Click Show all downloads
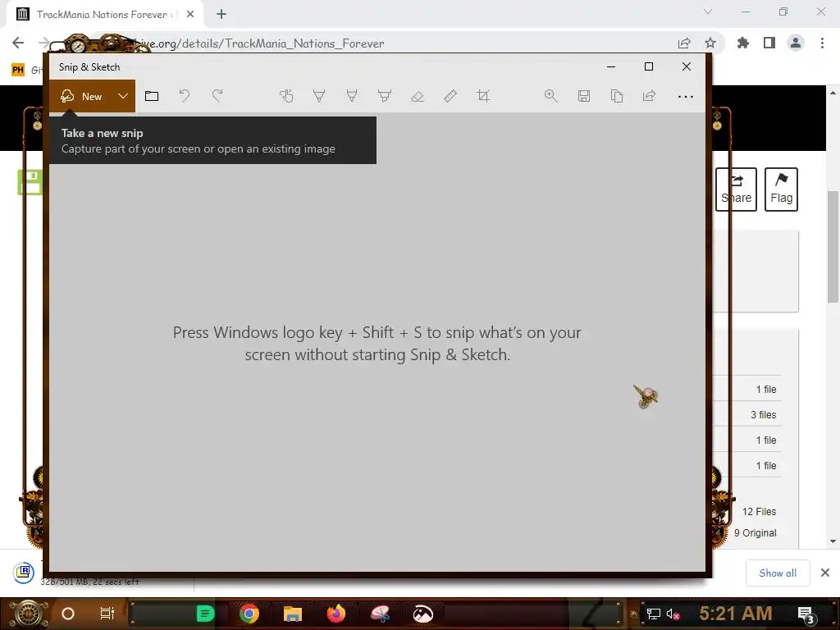 click(778, 573)
